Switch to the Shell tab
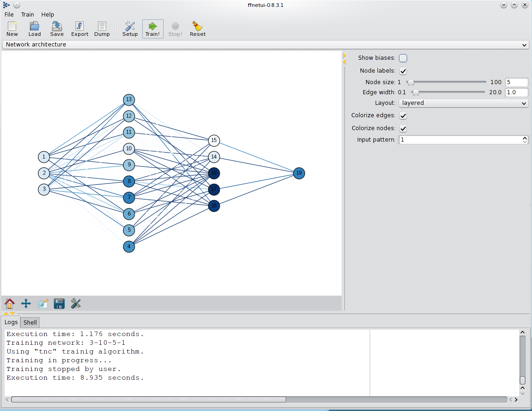The image size is (532, 411). [x=30, y=322]
